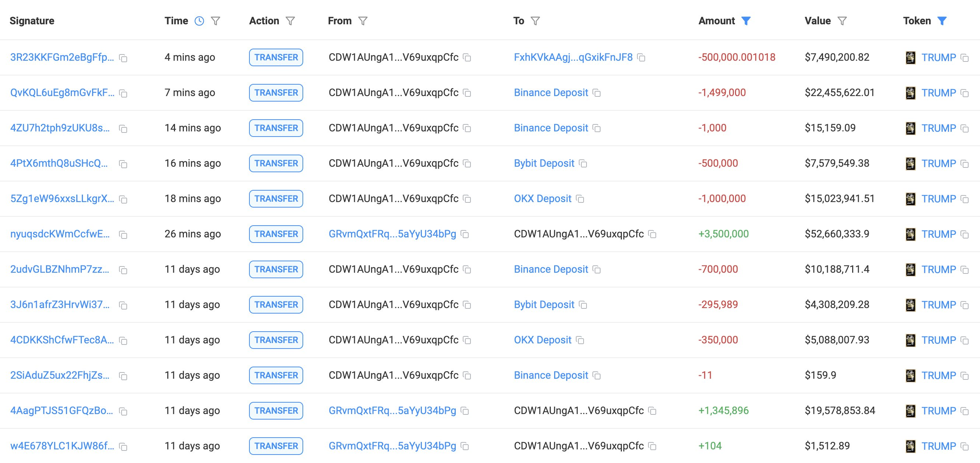Open the OKX Deposit link in the 18-mins row
The height and width of the screenshot is (463, 980).
coord(542,198)
